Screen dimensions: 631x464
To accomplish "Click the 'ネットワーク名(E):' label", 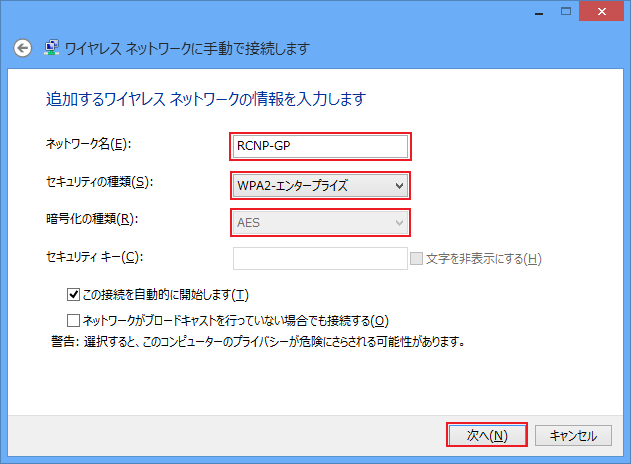I will tap(89, 144).
